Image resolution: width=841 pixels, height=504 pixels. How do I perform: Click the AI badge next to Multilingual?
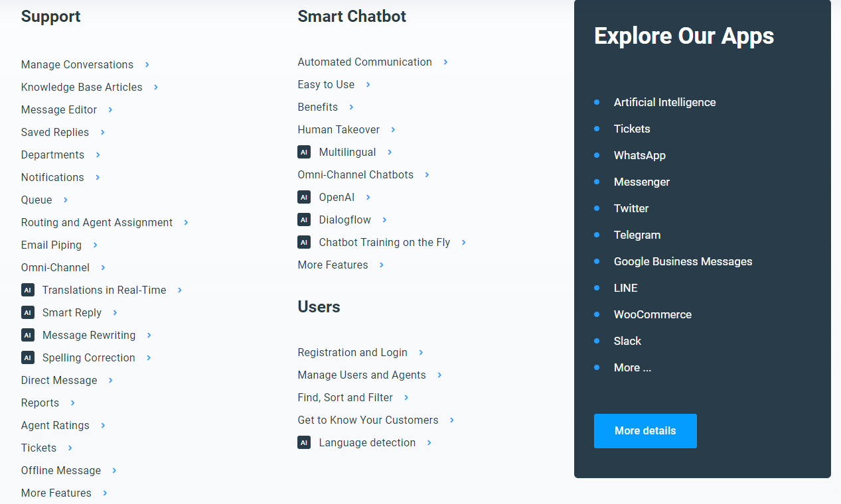pos(304,152)
